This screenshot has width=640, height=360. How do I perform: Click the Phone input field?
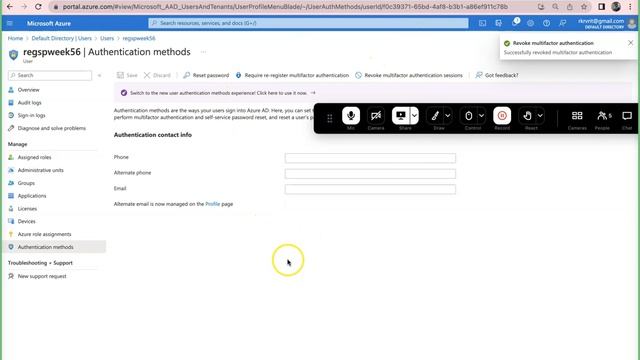coord(370,158)
